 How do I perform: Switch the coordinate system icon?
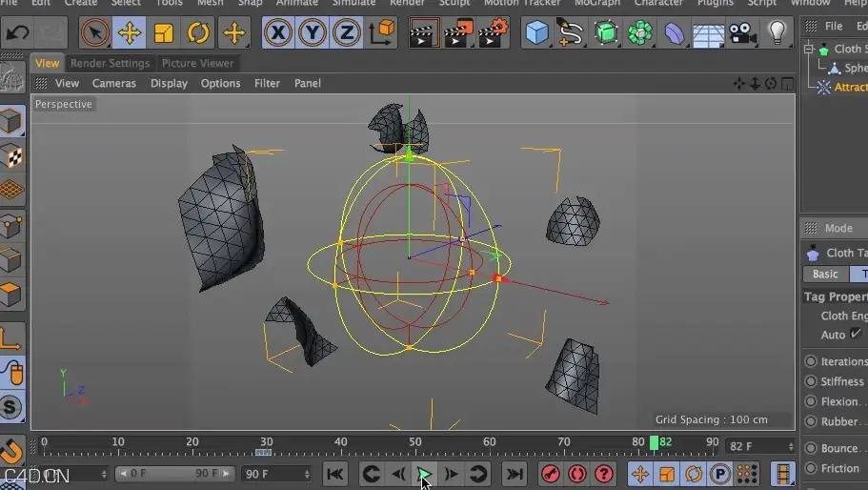pyautogui.click(x=381, y=32)
